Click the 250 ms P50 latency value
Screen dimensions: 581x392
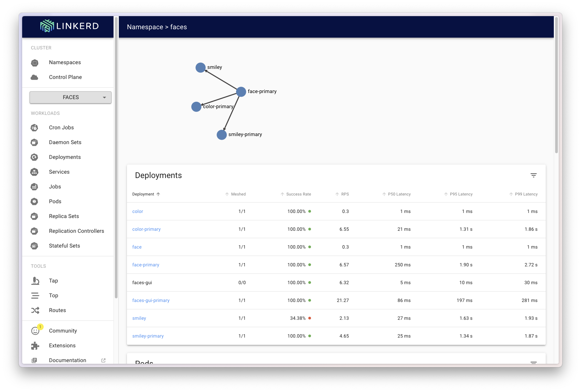click(x=403, y=265)
